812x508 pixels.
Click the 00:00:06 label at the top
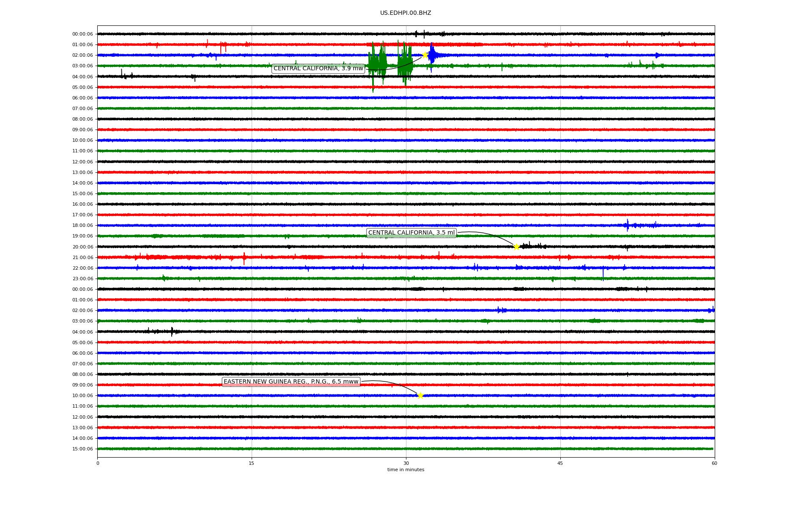(x=82, y=34)
